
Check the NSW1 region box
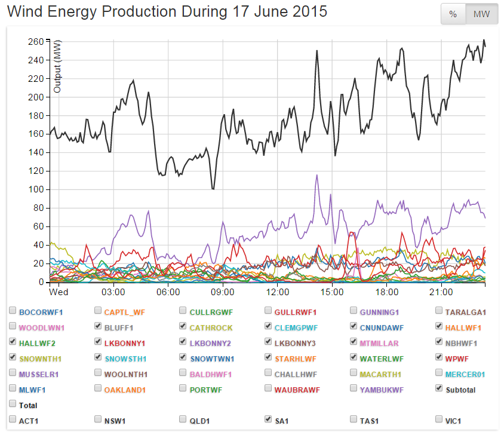tap(99, 420)
